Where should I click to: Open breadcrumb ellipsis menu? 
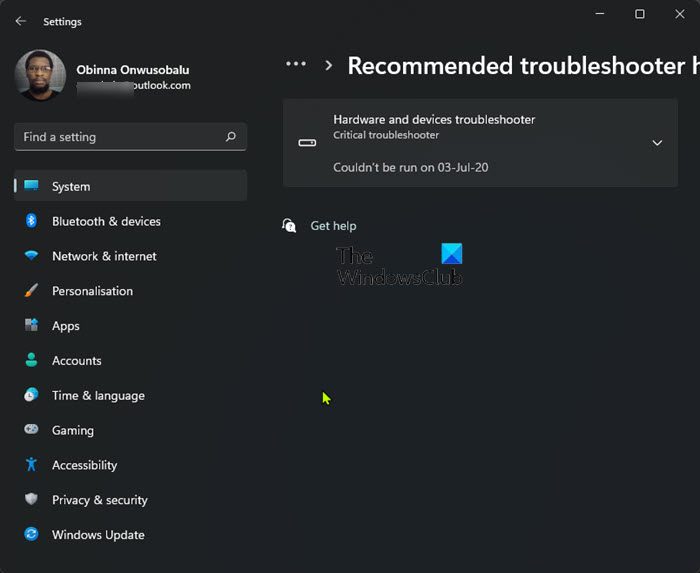pos(296,65)
